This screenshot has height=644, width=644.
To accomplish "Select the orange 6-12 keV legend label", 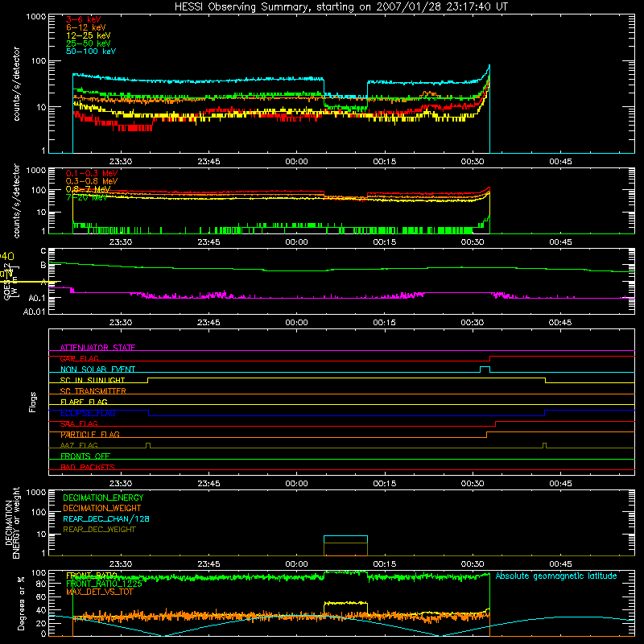I will [86, 27].
